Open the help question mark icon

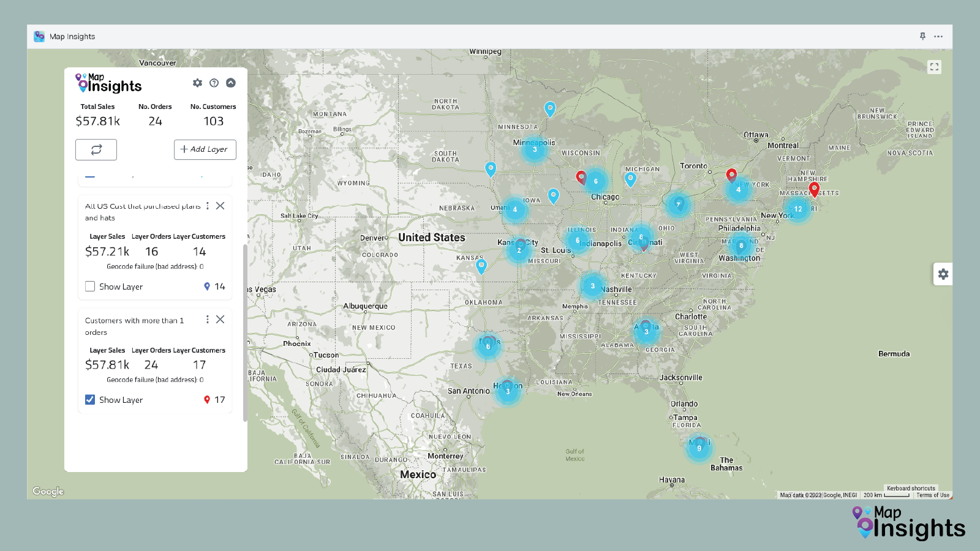[214, 83]
